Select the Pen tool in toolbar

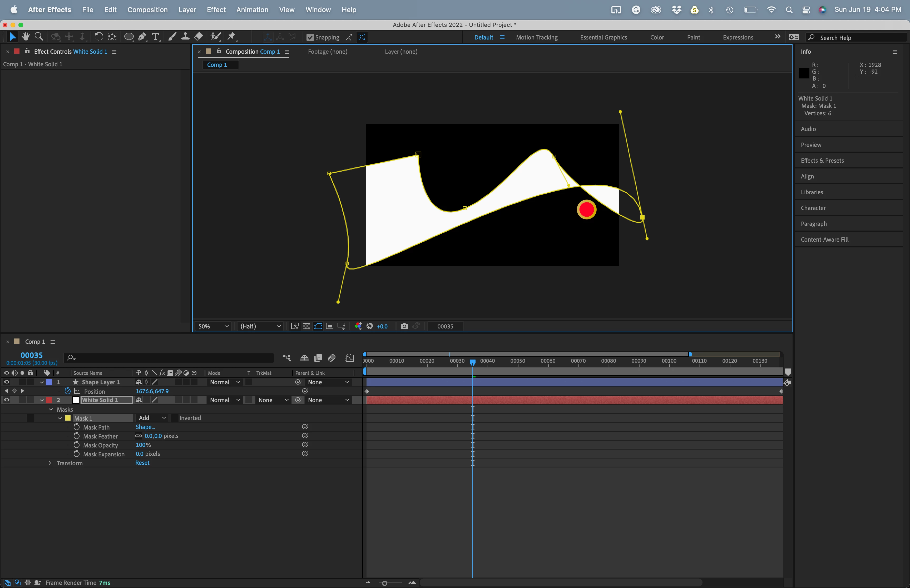tap(142, 37)
